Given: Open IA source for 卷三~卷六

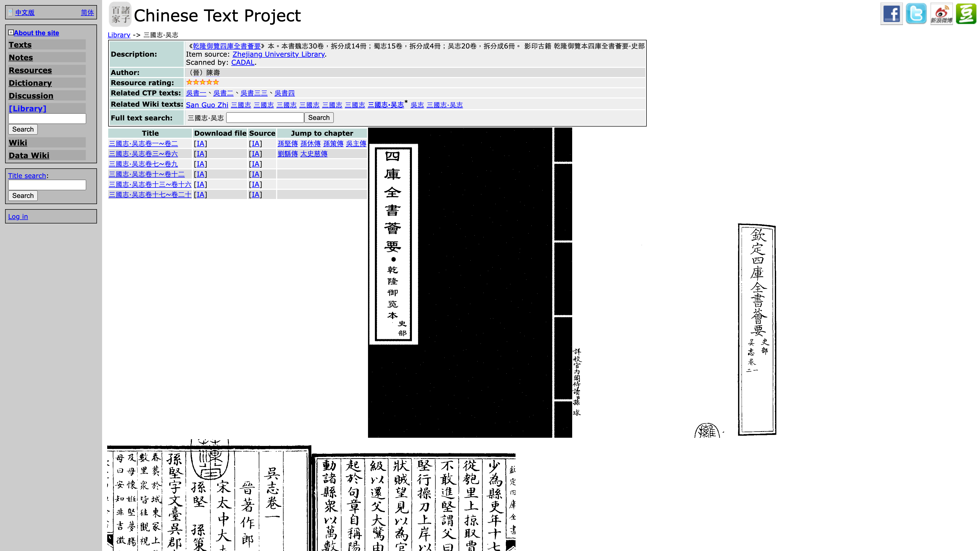Looking at the screenshot, I should point(256,154).
